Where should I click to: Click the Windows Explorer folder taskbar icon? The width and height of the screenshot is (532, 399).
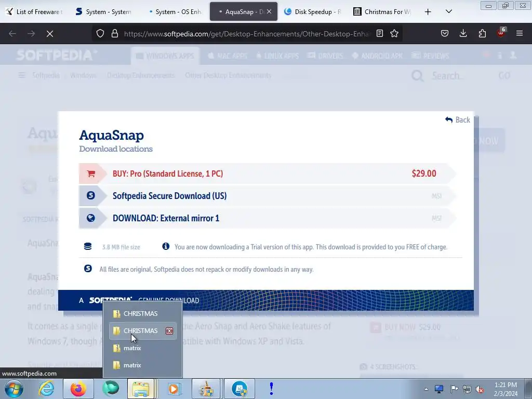(x=141, y=389)
